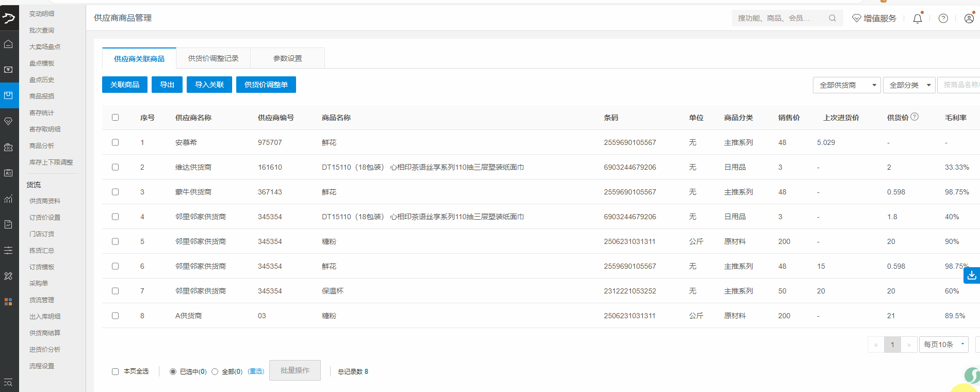980x392 pixels.
Task: Check row 4 DT15110 from 邻里邻家供货商
Action: [x=115, y=216]
